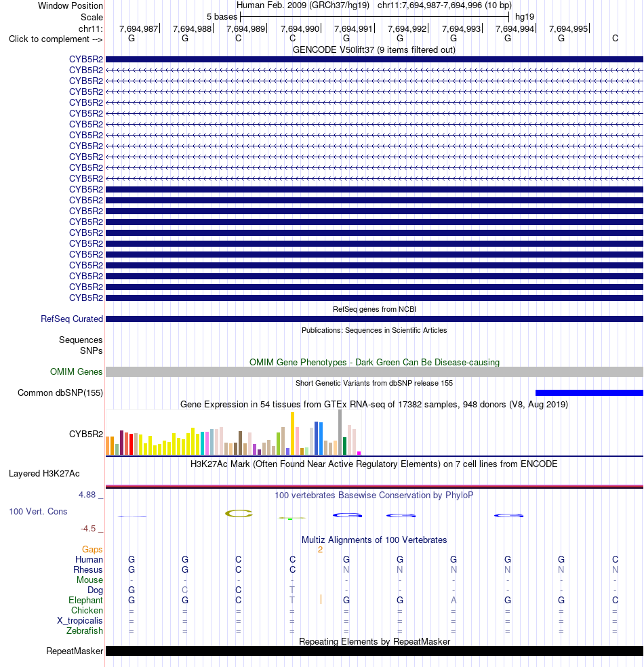The width and height of the screenshot is (644, 667).
Task: Click the RepeatMasker track label
Action: [x=75, y=651]
